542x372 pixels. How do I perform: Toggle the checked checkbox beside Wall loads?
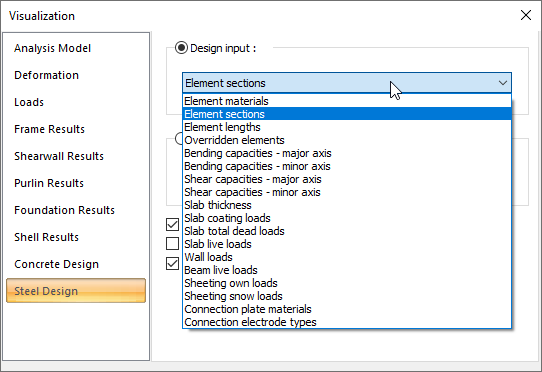(x=172, y=263)
